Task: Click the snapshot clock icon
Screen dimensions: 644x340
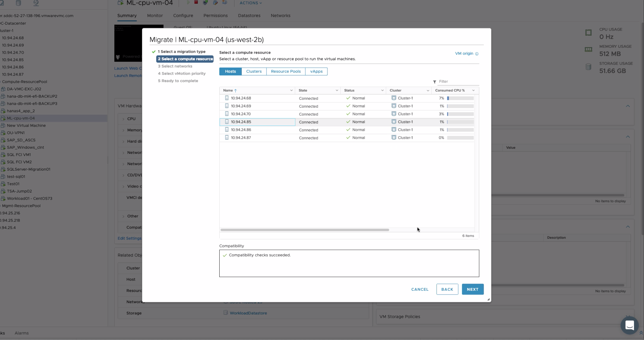Action: [225, 2]
